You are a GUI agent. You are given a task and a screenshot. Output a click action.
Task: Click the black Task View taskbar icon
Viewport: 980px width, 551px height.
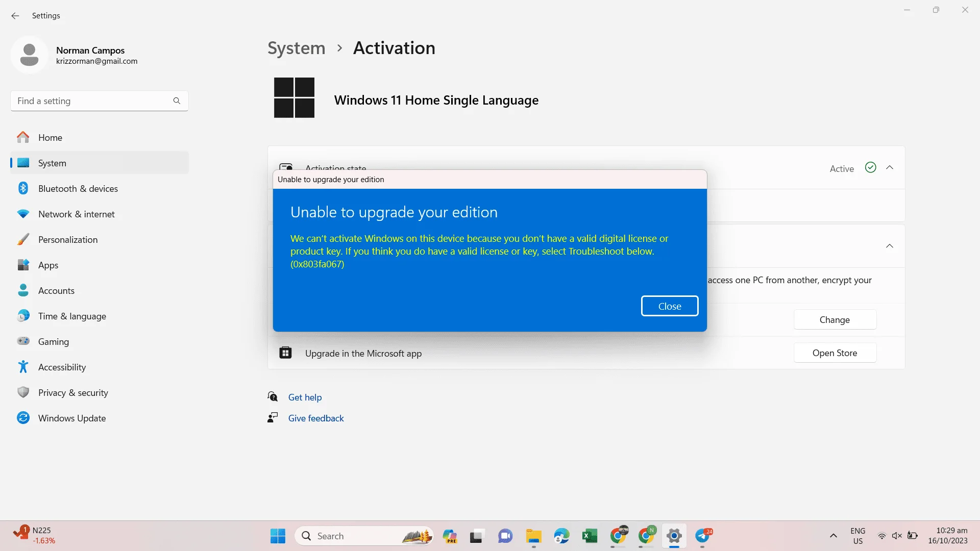coord(477,536)
